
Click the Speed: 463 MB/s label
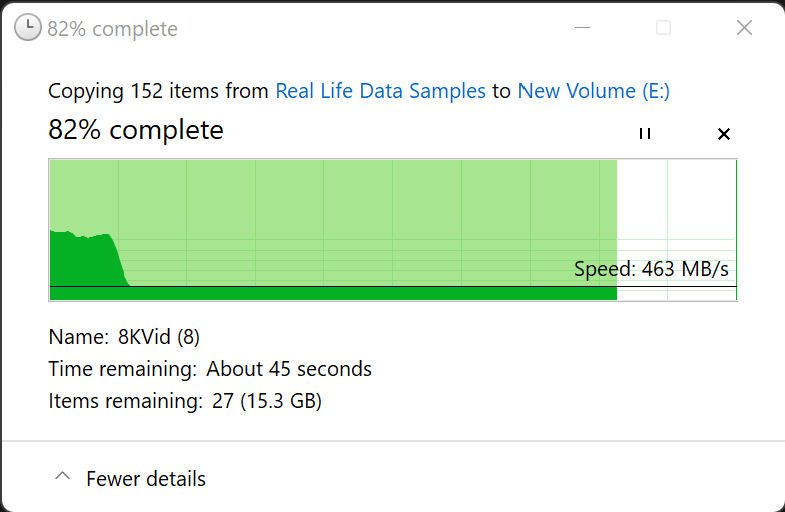tap(651, 269)
